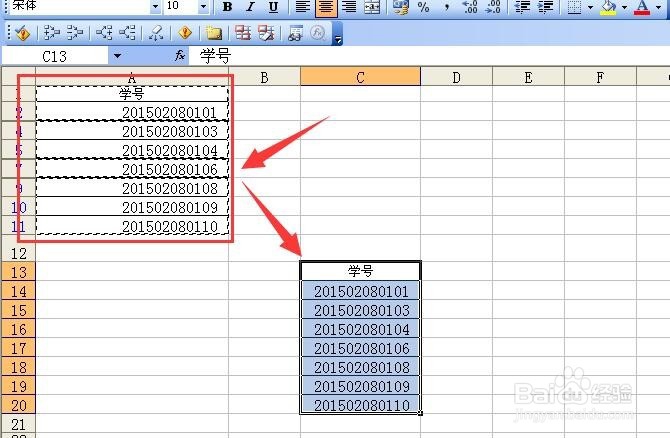670x438 pixels.
Task: Open borders style dropdown arrow
Action: pyautogui.click(x=590, y=7)
